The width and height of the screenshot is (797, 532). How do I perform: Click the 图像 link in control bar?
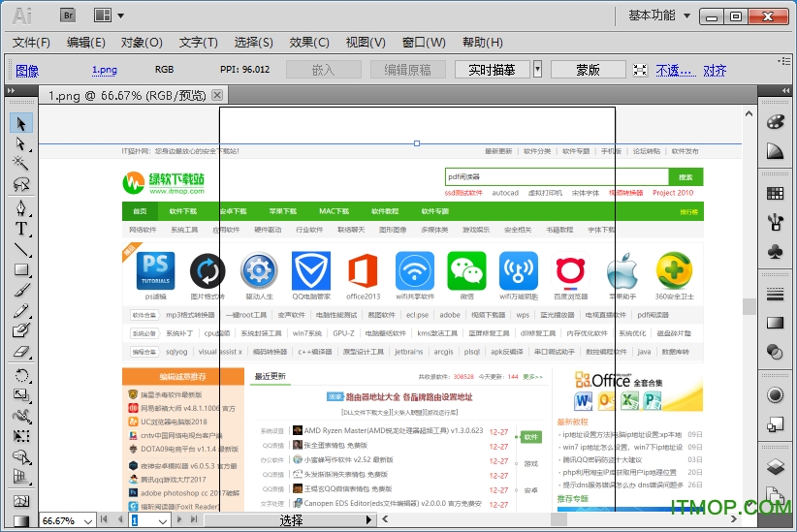pyautogui.click(x=27, y=71)
